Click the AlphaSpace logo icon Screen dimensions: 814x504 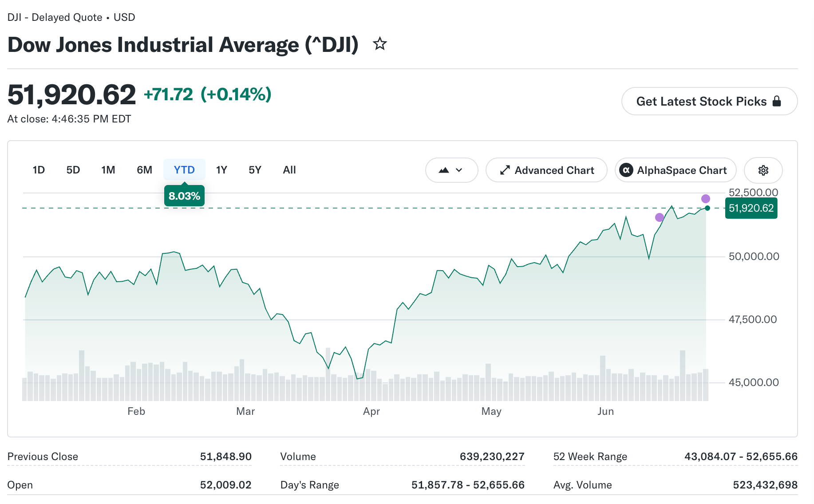coord(626,170)
